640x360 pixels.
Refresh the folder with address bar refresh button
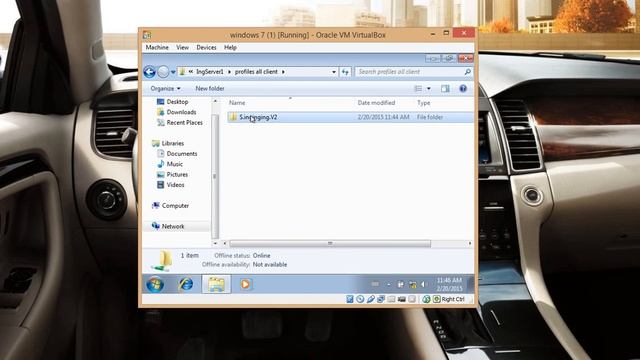(x=345, y=72)
